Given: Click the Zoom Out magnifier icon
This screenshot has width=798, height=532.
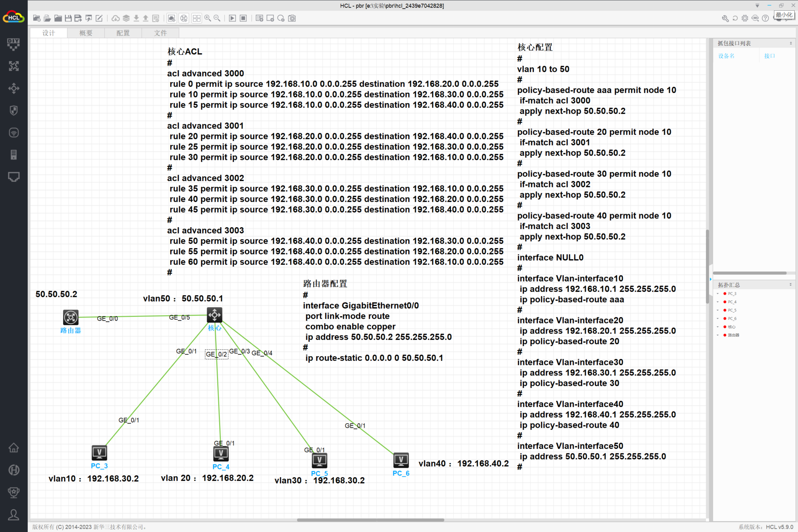Looking at the screenshot, I should tap(217, 18).
